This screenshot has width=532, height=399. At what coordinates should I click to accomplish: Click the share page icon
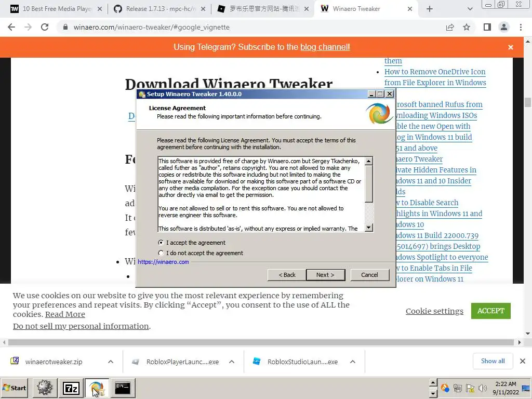[x=450, y=27]
